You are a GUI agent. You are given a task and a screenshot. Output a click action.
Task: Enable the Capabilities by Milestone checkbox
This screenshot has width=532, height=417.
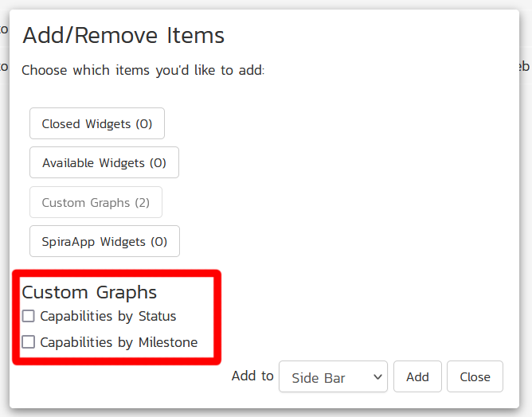(x=29, y=342)
